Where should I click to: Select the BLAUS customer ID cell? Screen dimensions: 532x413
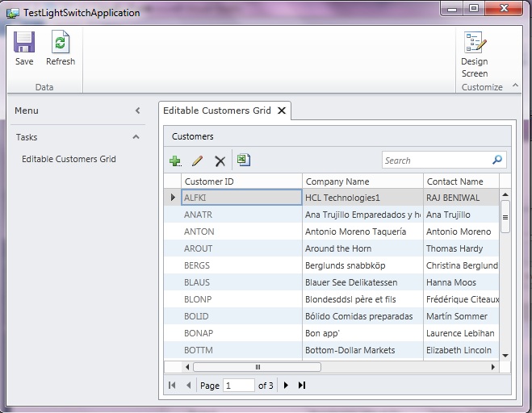point(241,282)
